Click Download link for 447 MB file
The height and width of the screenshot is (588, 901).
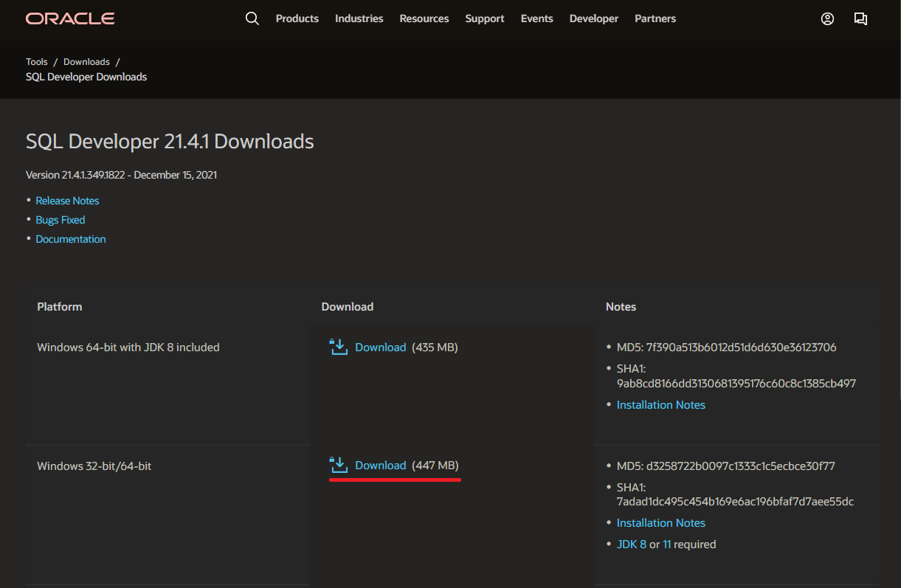(x=381, y=465)
